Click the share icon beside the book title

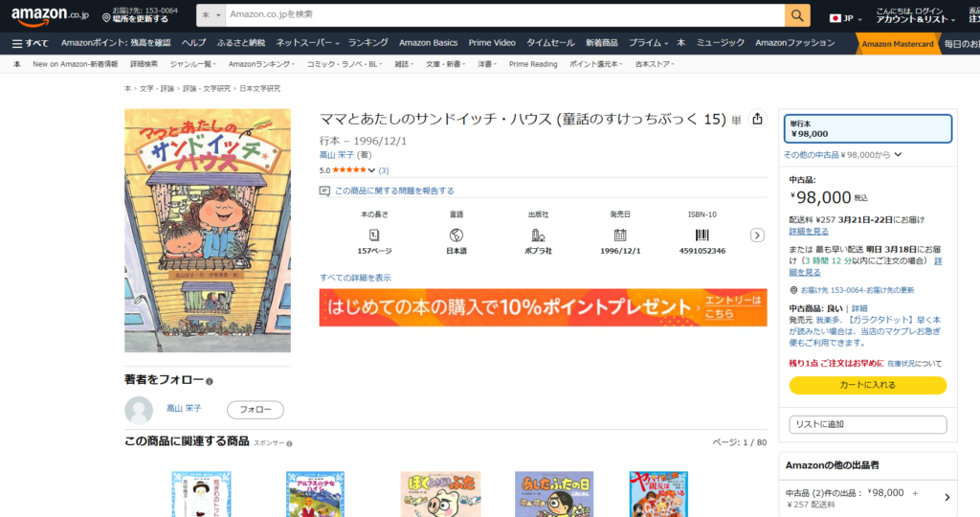[x=757, y=119]
